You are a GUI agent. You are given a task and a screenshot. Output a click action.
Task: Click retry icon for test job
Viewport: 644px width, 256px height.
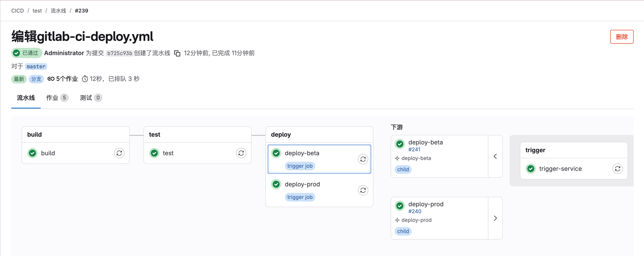(241, 153)
